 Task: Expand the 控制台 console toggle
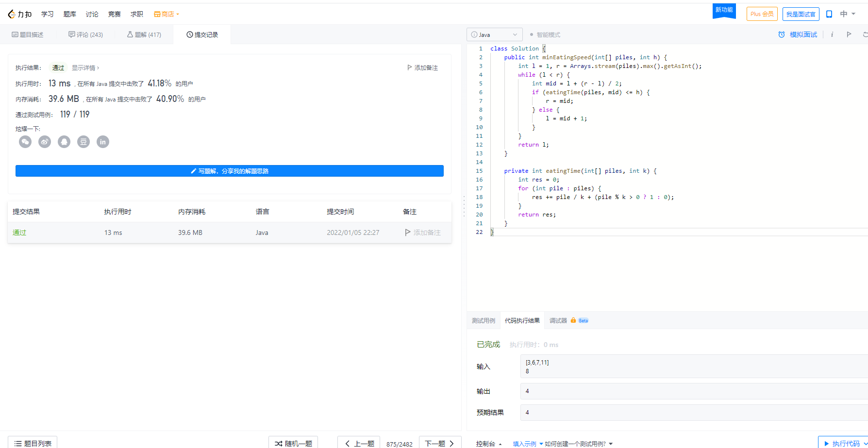click(x=489, y=444)
